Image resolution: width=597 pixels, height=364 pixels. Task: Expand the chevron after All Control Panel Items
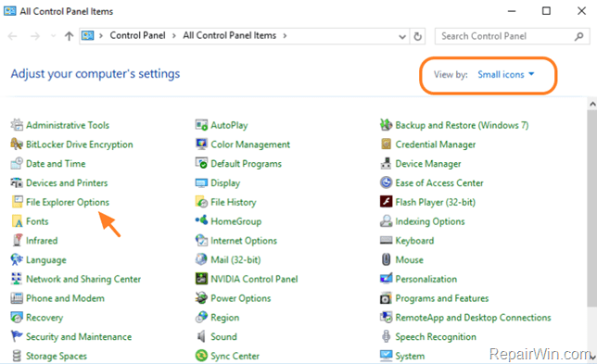pyautogui.click(x=285, y=36)
